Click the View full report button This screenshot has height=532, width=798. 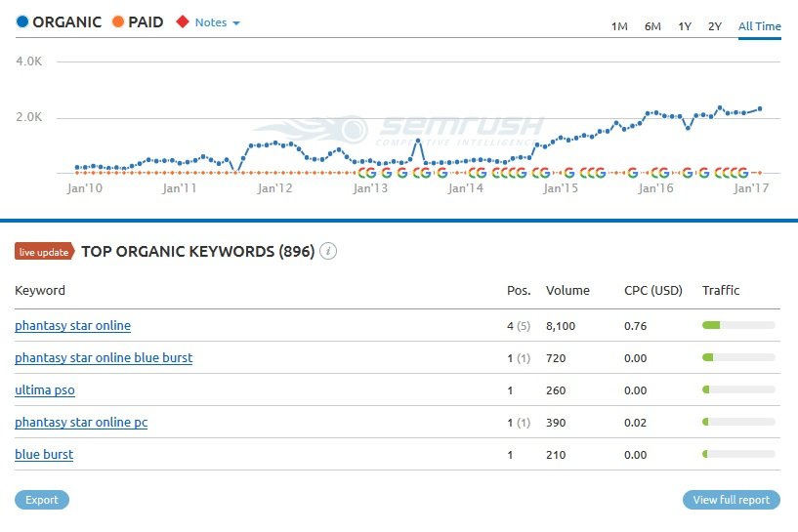[x=732, y=500]
